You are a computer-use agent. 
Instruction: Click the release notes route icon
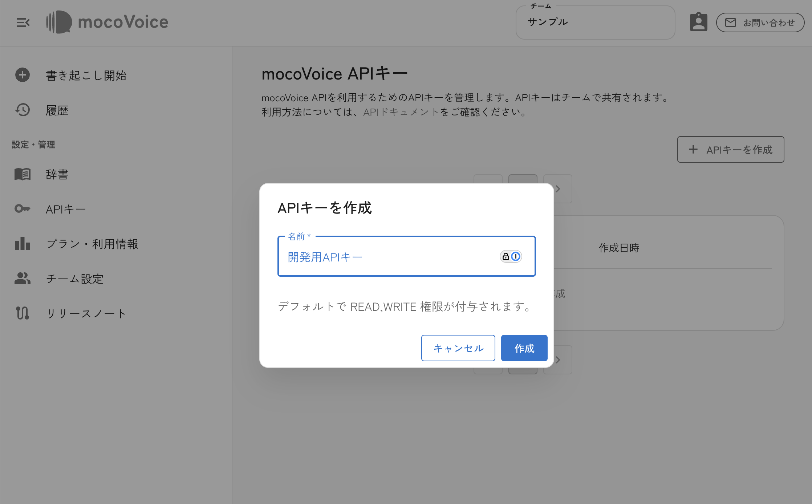tap(23, 313)
